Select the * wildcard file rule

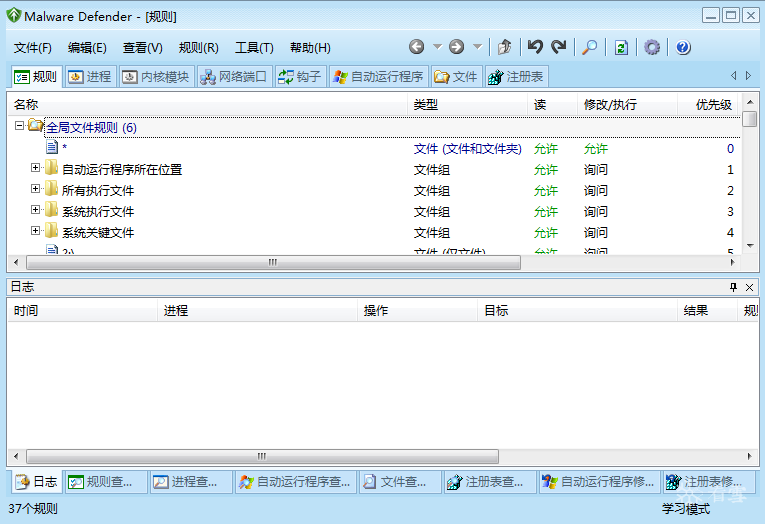64,147
